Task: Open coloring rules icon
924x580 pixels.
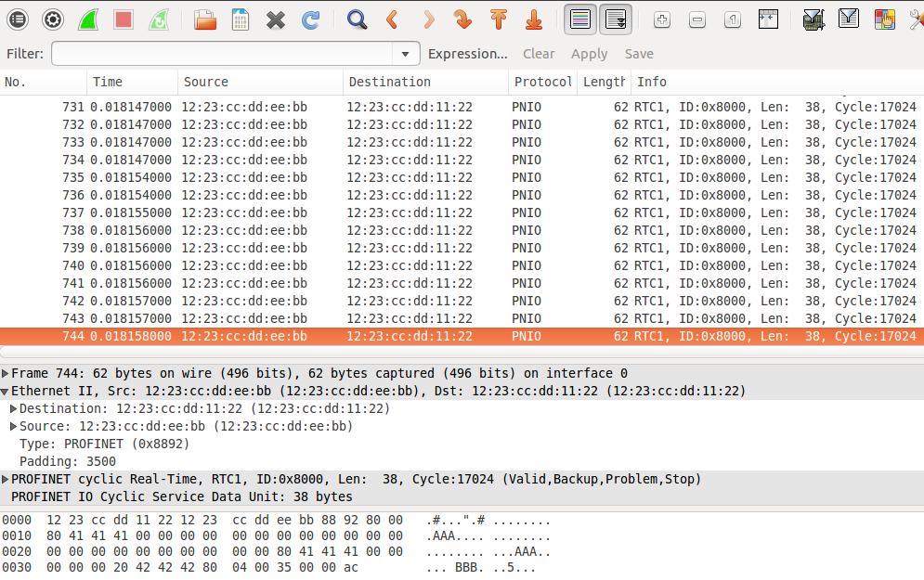Action: pos(884,19)
